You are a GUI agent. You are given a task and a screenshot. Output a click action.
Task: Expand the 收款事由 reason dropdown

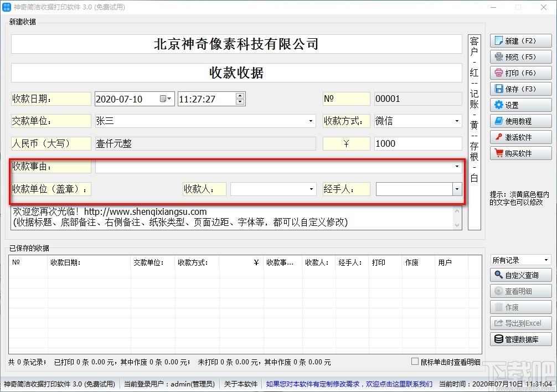[457, 166]
